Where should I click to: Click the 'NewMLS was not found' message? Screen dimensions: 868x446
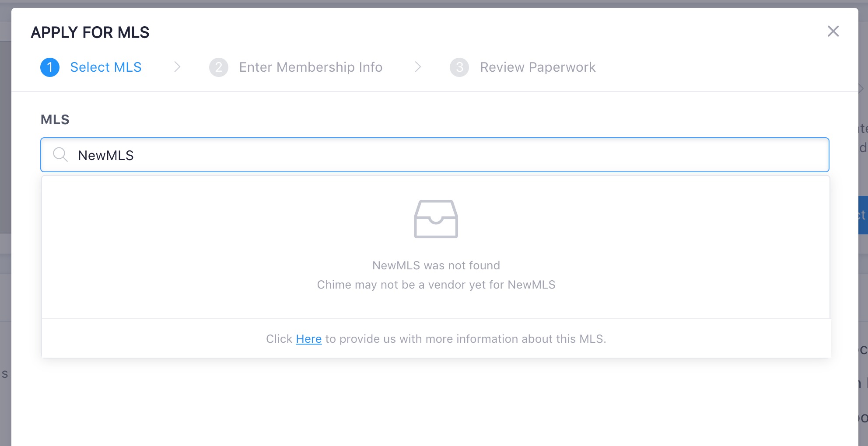pyautogui.click(x=436, y=265)
